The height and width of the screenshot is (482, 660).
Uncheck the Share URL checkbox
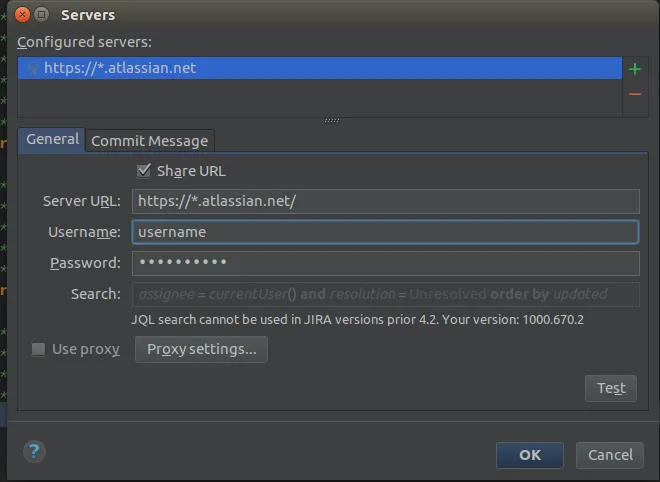[145, 171]
